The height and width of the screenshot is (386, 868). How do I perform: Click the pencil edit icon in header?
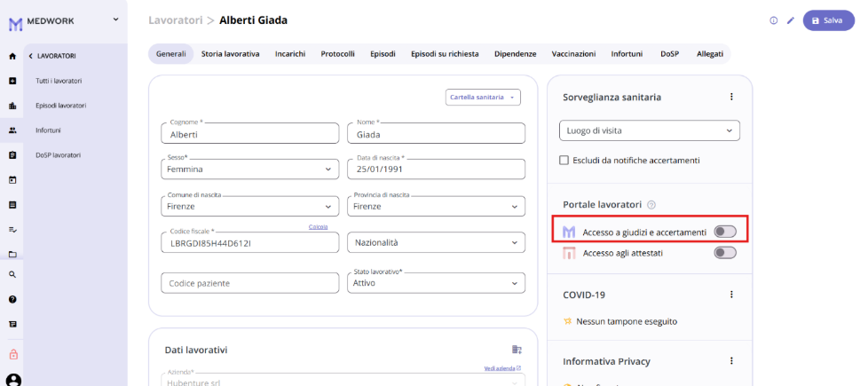791,20
